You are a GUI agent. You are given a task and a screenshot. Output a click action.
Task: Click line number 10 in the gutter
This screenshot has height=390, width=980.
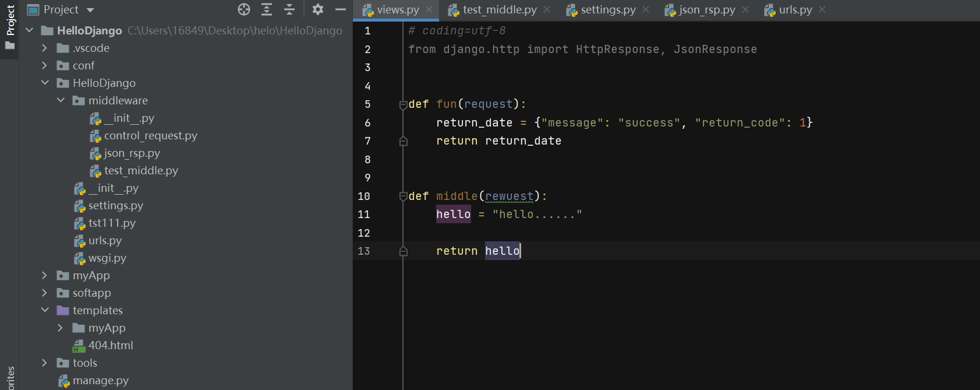pyautogui.click(x=364, y=196)
